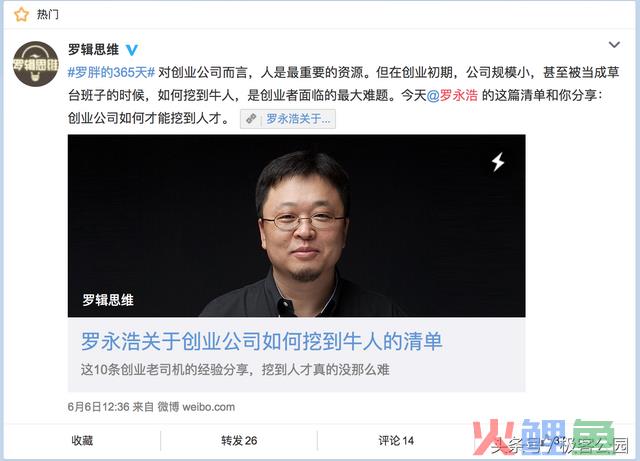Click the chain link icon in short link
This screenshot has width=640, height=461.
coord(251,119)
